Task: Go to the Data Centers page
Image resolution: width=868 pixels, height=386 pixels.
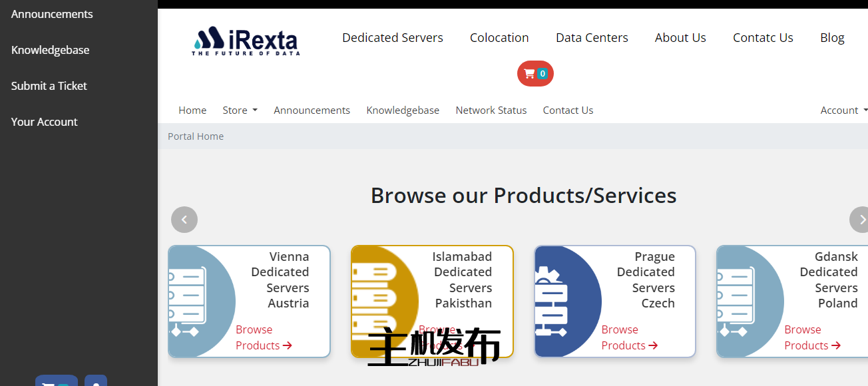Action: (592, 38)
